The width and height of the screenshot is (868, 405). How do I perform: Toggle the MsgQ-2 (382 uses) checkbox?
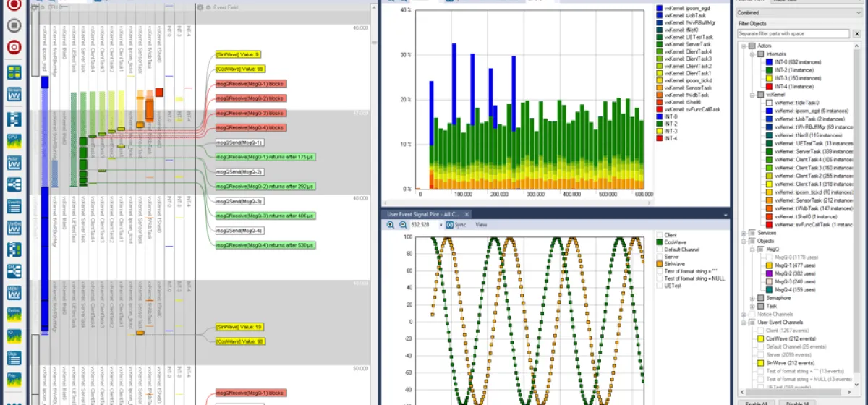769,273
